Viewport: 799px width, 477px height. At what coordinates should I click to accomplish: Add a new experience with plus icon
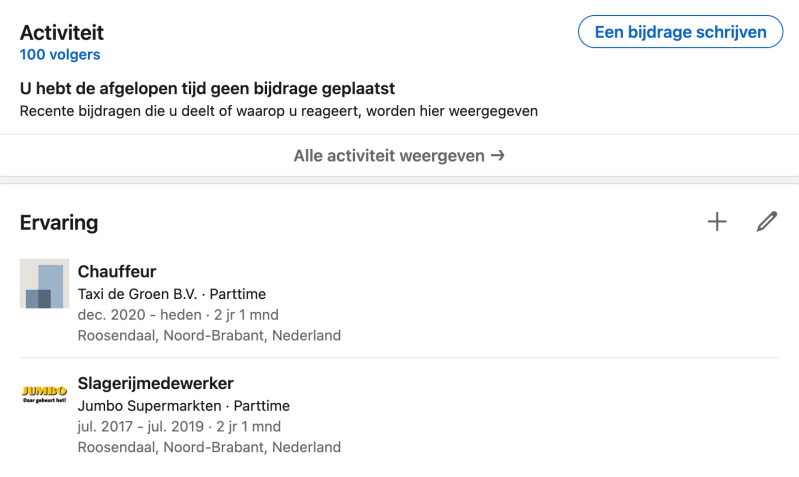pyautogui.click(x=717, y=222)
